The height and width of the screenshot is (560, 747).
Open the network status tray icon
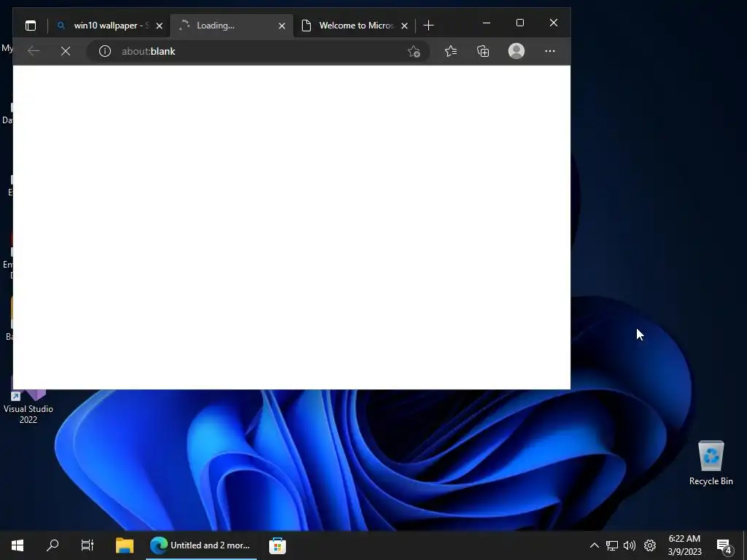coord(612,545)
